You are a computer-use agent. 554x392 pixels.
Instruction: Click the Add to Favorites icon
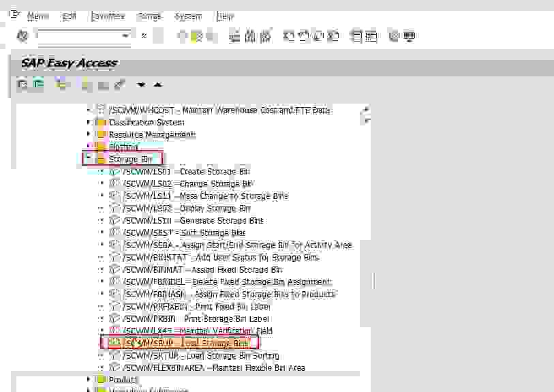[x=85, y=85]
